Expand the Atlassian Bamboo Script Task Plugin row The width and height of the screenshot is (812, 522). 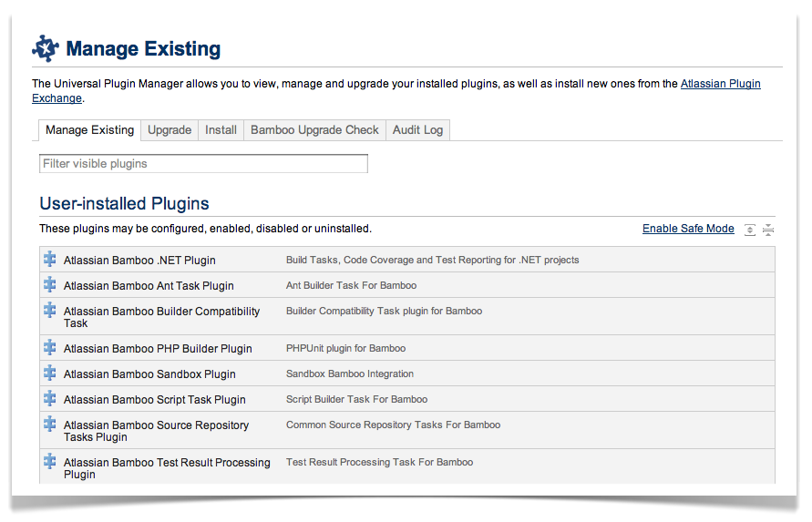407,399
